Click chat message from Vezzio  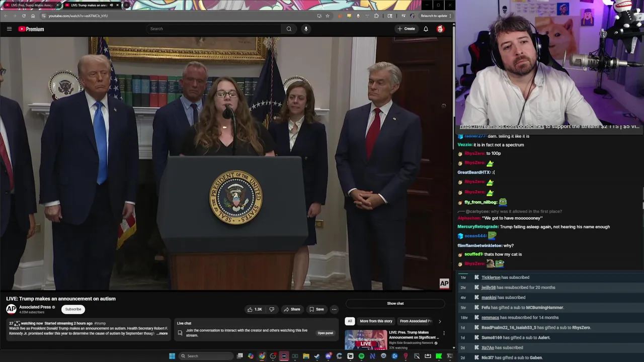[491, 145]
